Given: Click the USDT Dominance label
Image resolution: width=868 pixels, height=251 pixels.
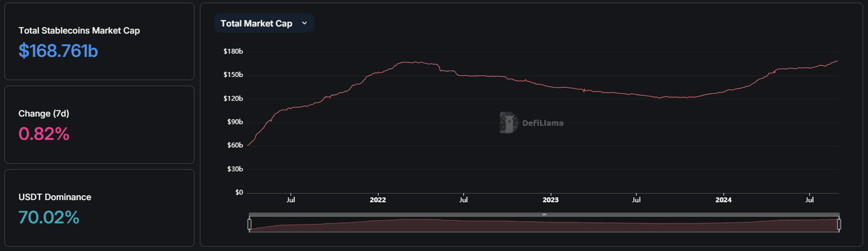Looking at the screenshot, I should [55, 197].
